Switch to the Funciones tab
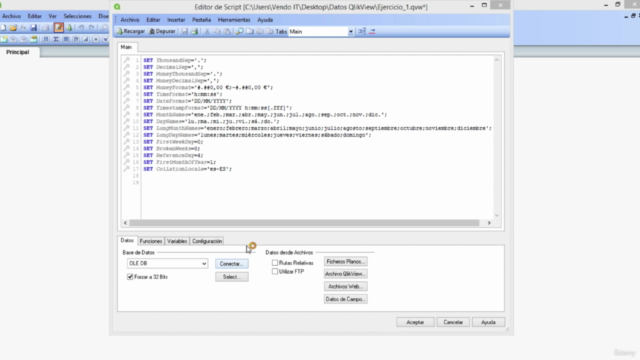Viewport: 640px width, 360px height. click(151, 241)
